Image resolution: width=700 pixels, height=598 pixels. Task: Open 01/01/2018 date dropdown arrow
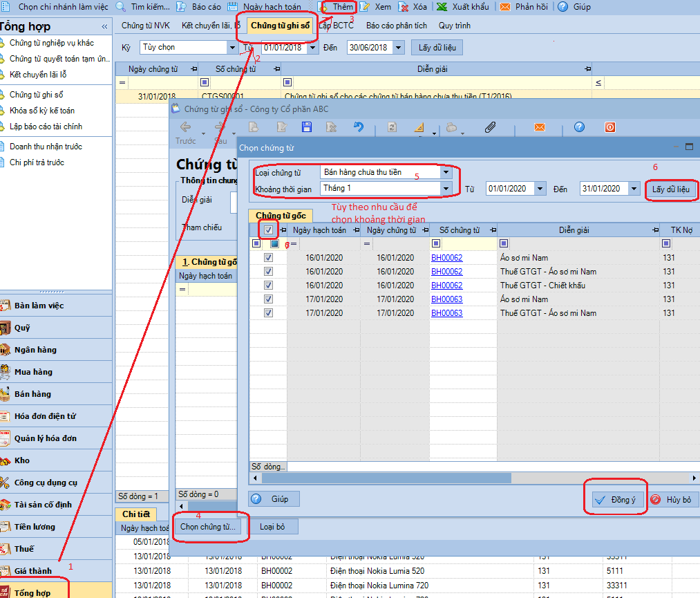coord(313,47)
